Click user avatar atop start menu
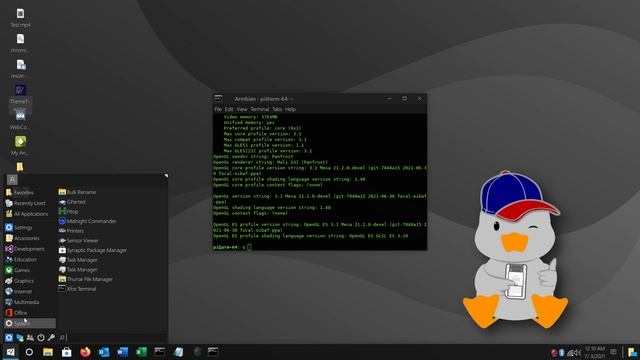The image size is (640, 360). click(x=12, y=180)
